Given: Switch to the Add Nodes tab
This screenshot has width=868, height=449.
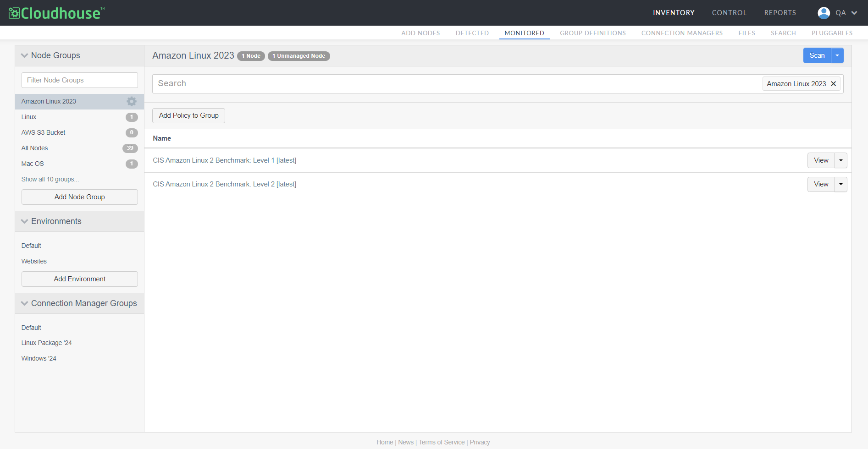Looking at the screenshot, I should coord(420,33).
